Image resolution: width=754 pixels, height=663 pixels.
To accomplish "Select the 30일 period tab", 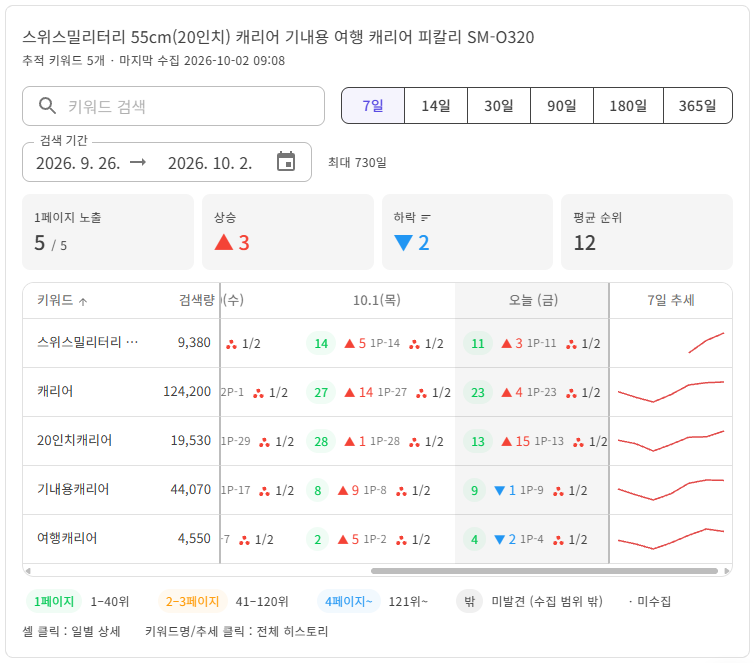I will pyautogui.click(x=499, y=105).
